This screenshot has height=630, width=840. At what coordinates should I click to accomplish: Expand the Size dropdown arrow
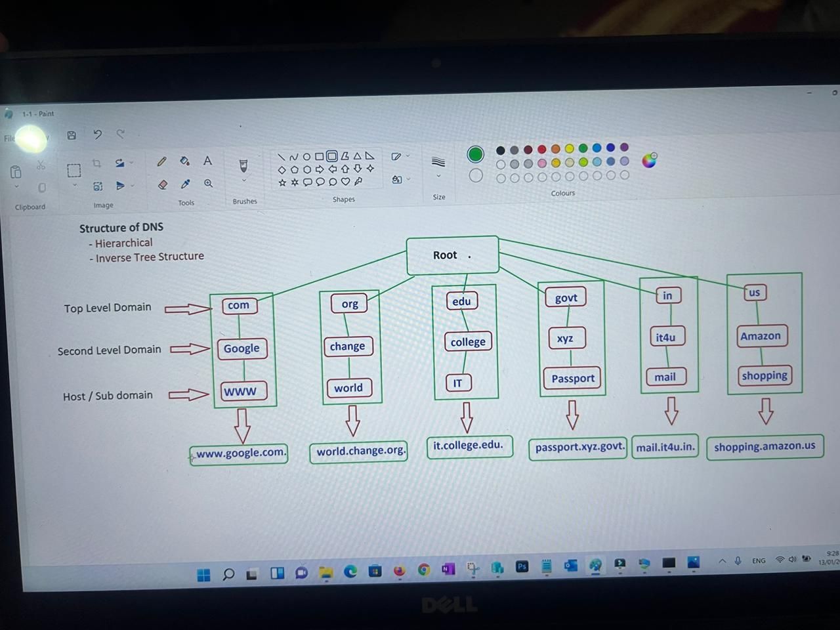pyautogui.click(x=439, y=176)
